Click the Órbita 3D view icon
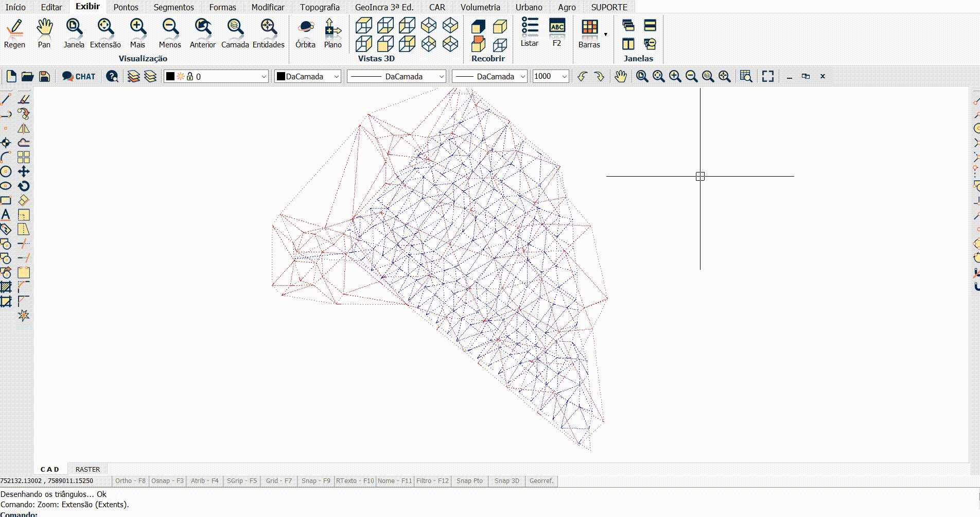 [x=305, y=28]
